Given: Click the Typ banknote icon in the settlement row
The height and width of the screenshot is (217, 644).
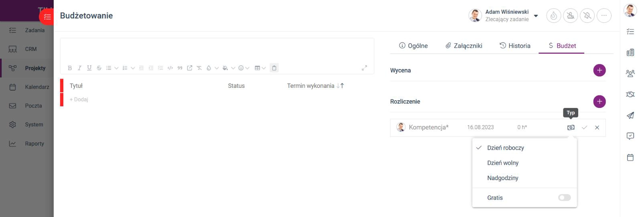Looking at the screenshot, I should pos(571,128).
